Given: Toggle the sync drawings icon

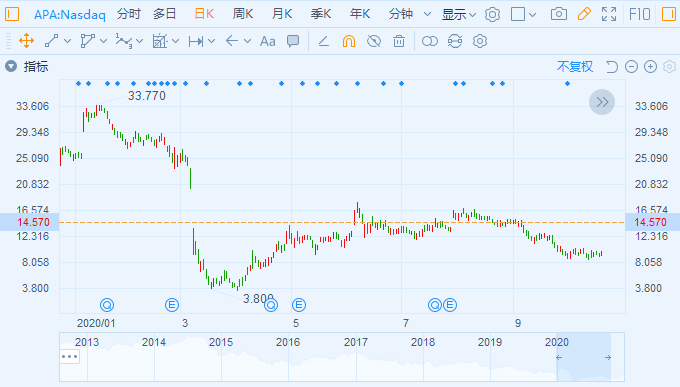Looking at the screenshot, I should (x=455, y=41).
